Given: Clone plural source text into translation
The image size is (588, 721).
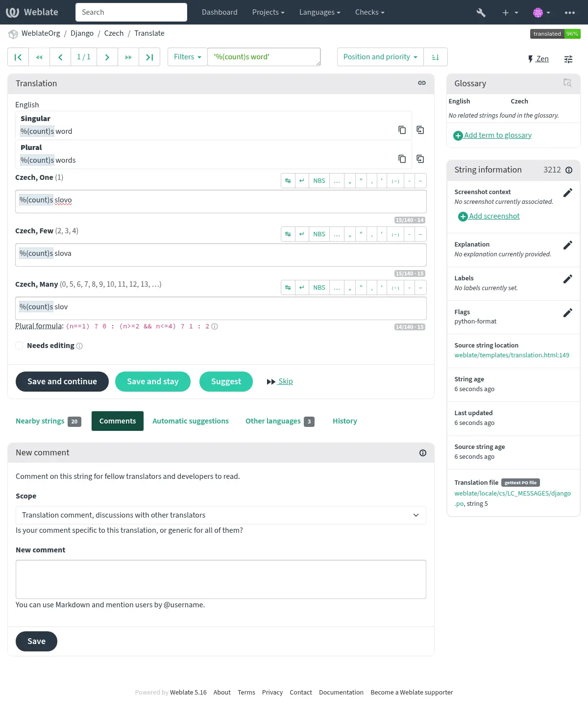Looking at the screenshot, I should pyautogui.click(x=420, y=159).
